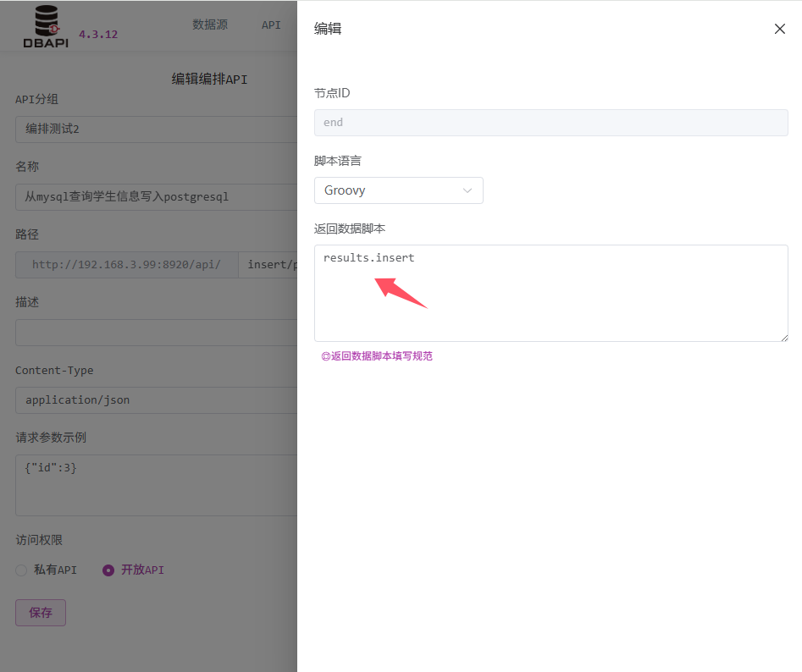Click the version number 4.3.12
Viewport: 802px width, 672px height.
(98, 35)
